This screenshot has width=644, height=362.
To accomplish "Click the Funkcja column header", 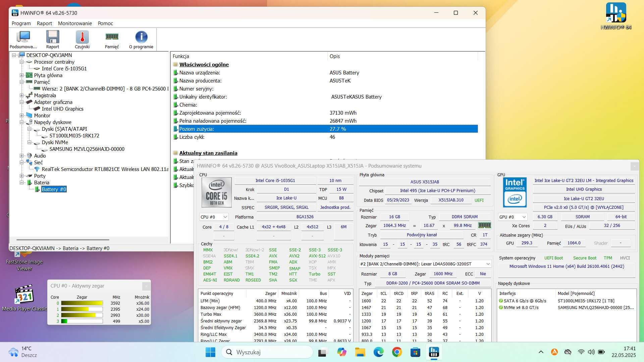I will (249, 56).
